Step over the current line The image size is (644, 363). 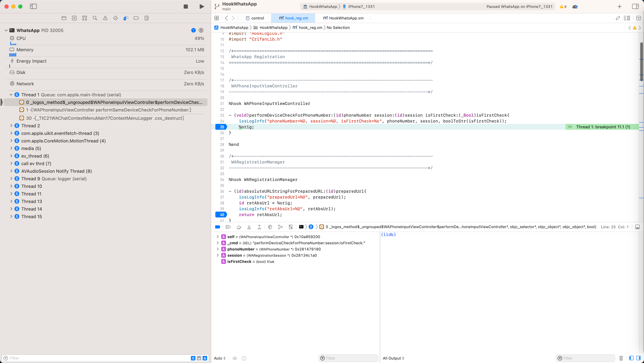coord(239,227)
